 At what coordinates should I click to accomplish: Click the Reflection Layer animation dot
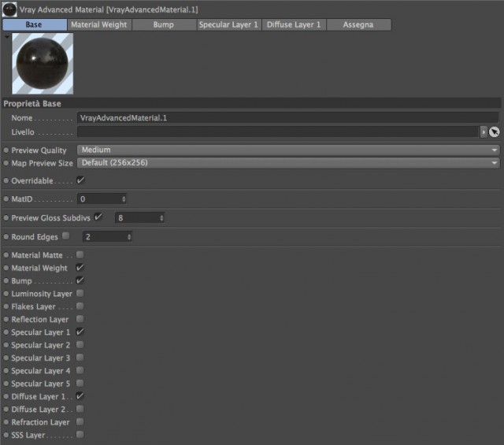6,320
